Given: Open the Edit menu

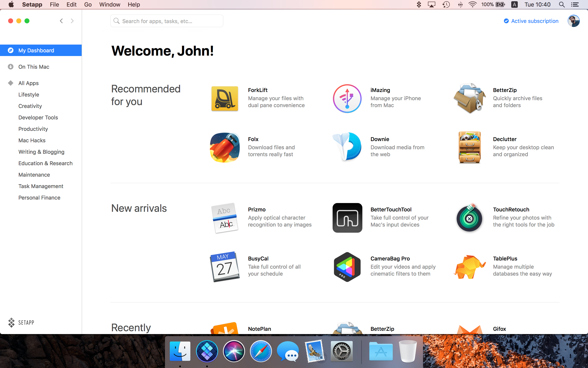Looking at the screenshot, I should (x=71, y=5).
